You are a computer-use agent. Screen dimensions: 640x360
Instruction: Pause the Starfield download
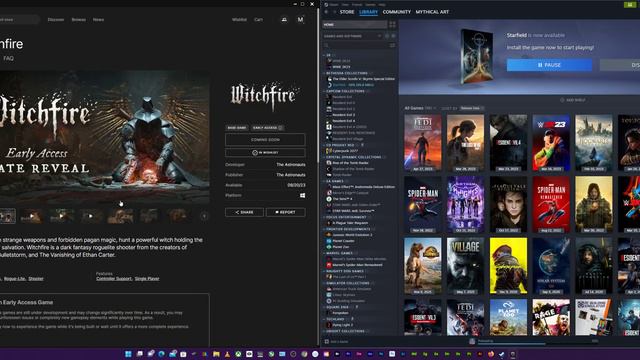pos(549,65)
